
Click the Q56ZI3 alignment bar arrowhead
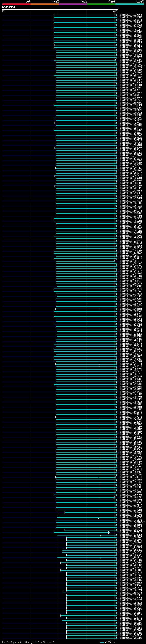[109, 533]
